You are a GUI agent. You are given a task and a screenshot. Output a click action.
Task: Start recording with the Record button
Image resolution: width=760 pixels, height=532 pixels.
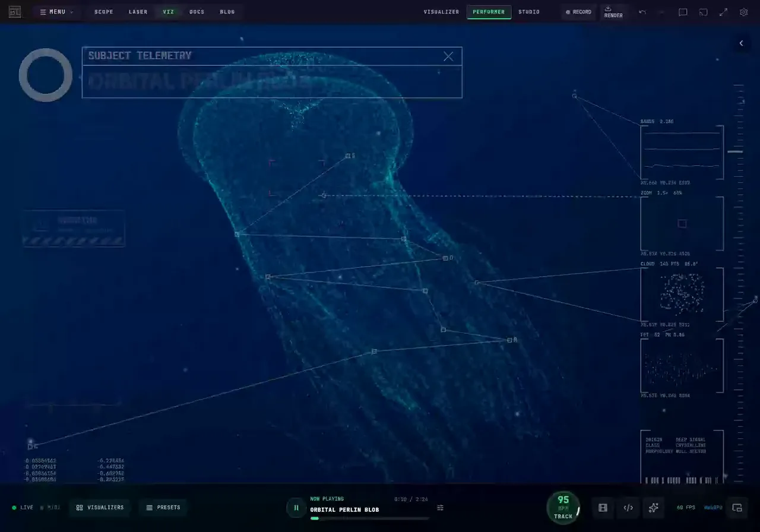pyautogui.click(x=578, y=12)
